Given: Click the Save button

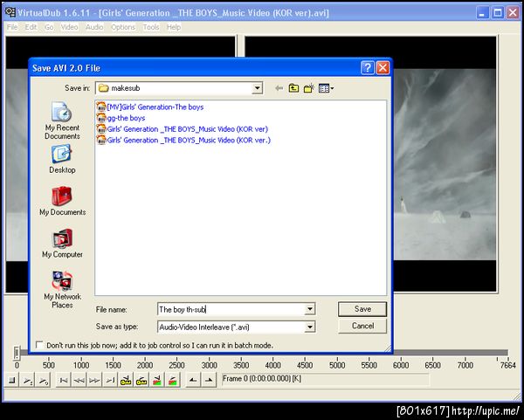Looking at the screenshot, I should [x=362, y=309].
